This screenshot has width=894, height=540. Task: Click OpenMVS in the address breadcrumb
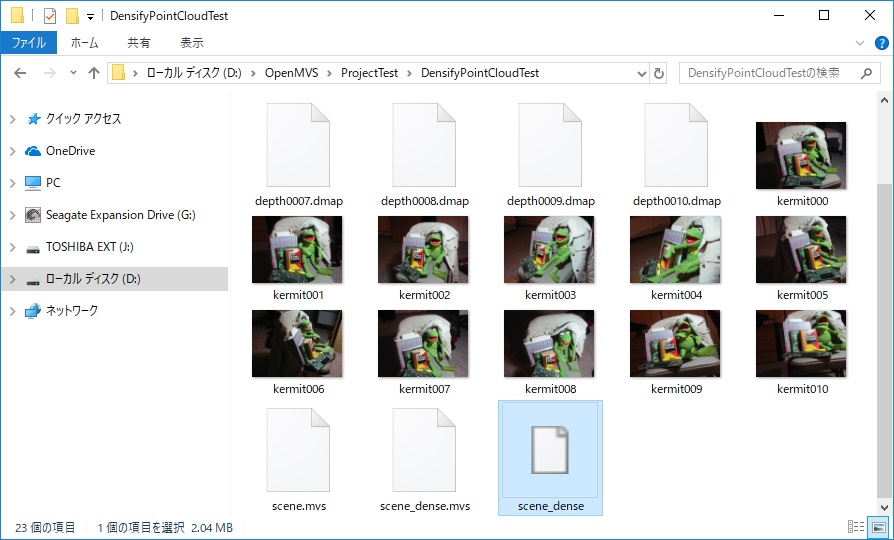[x=291, y=73]
